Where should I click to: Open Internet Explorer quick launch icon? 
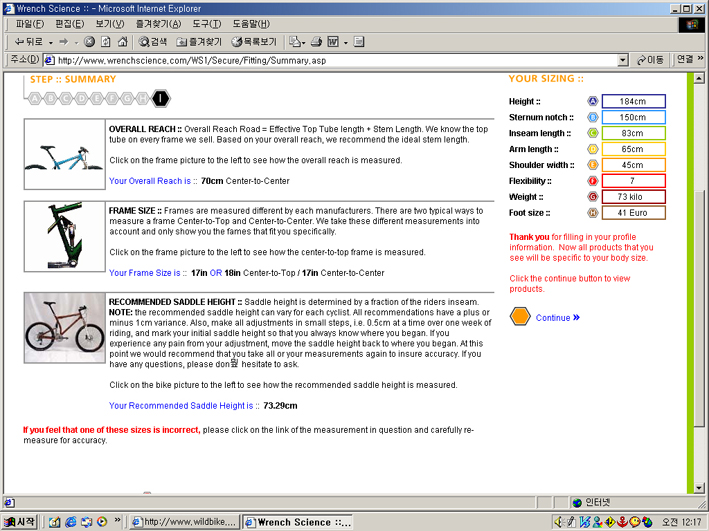click(70, 522)
